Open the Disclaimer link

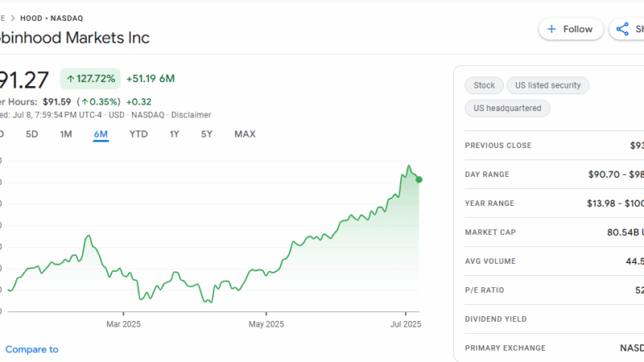pos(191,115)
